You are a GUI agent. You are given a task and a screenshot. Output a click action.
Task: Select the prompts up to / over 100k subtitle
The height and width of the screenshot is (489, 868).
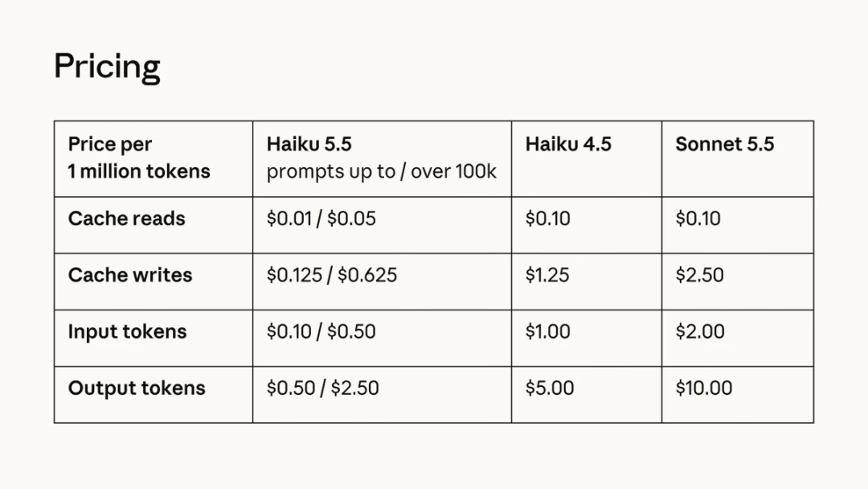tap(382, 171)
